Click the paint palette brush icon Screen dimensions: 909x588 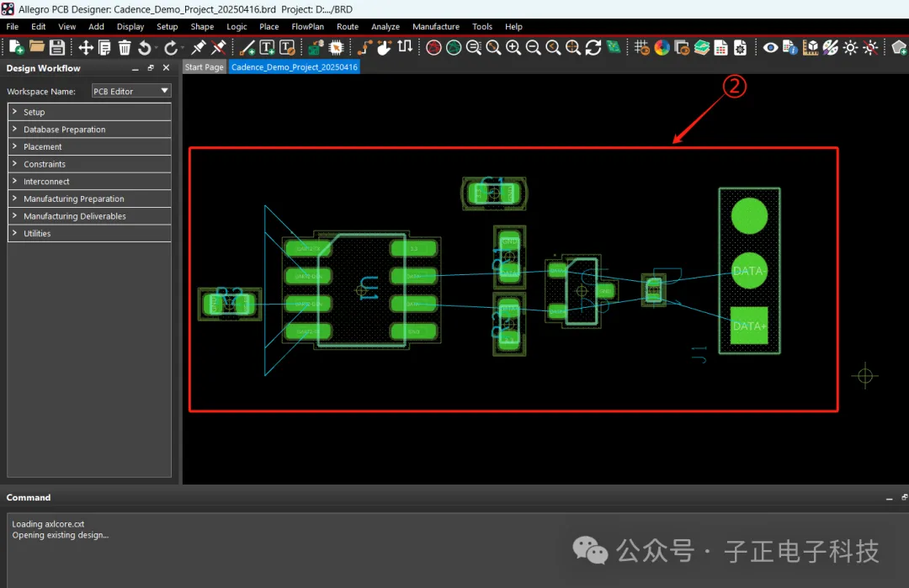coord(830,47)
